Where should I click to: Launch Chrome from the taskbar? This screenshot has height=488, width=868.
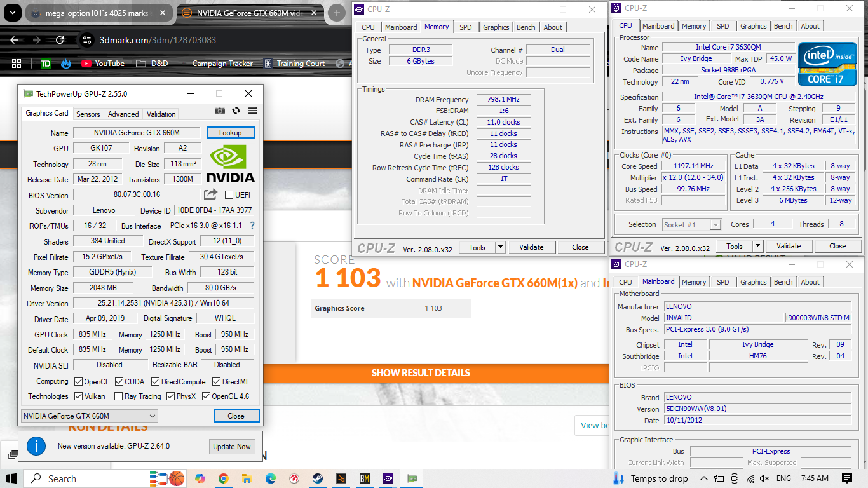223,478
